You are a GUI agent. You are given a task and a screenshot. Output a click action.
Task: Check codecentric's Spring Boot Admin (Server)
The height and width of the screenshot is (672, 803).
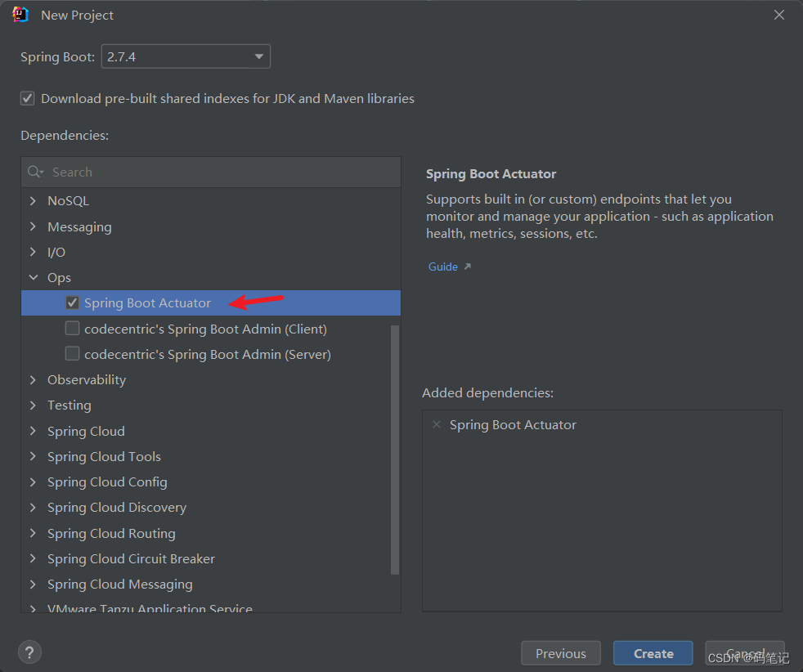[x=72, y=354]
